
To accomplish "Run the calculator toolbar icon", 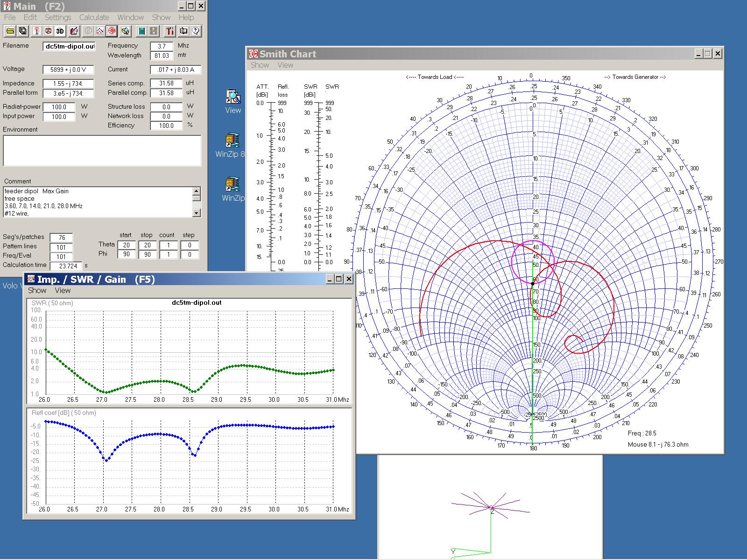I will point(141,31).
